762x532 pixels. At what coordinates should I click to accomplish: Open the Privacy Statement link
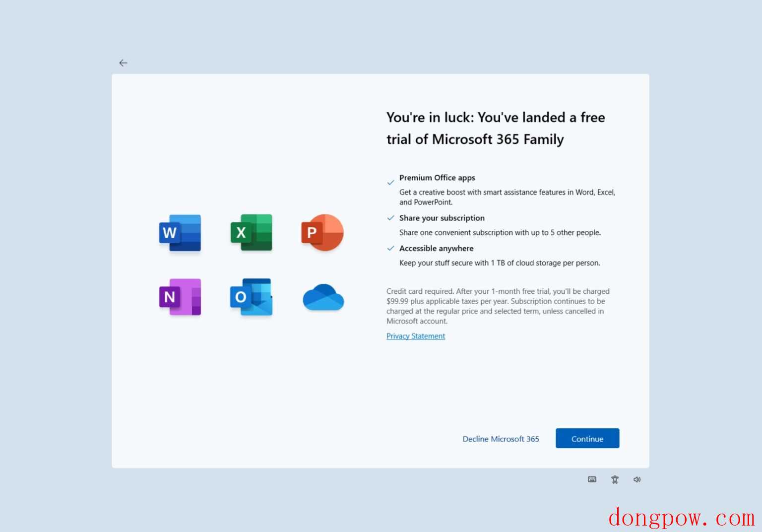click(x=416, y=336)
